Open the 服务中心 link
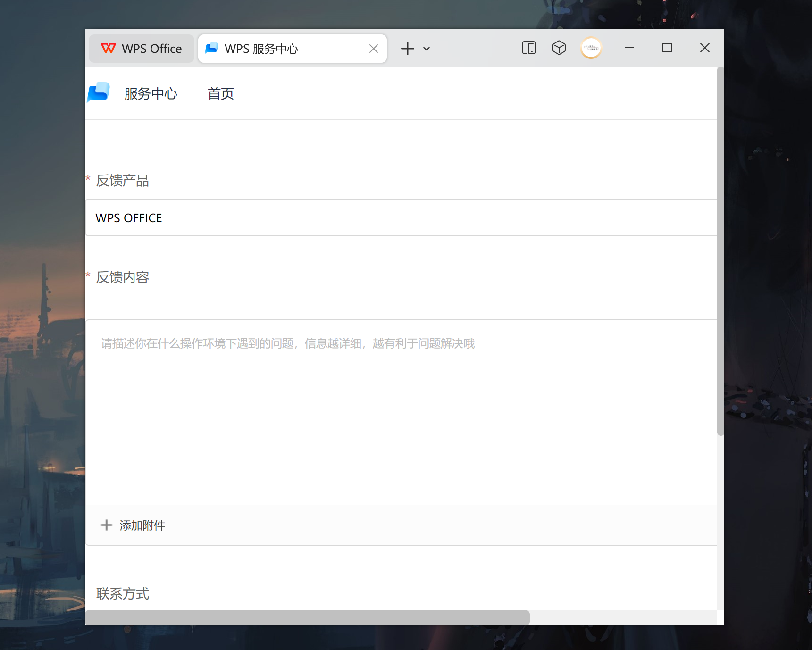This screenshot has width=812, height=650. (x=151, y=93)
